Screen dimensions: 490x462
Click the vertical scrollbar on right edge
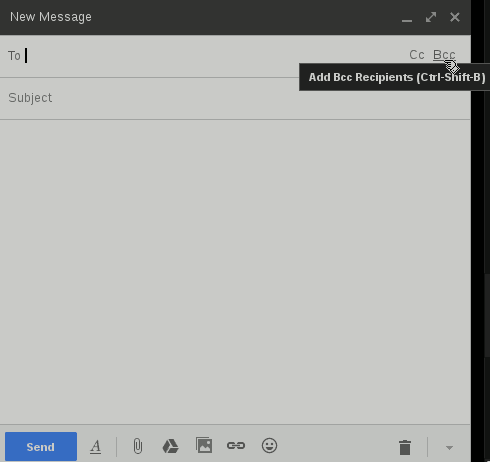487,315
